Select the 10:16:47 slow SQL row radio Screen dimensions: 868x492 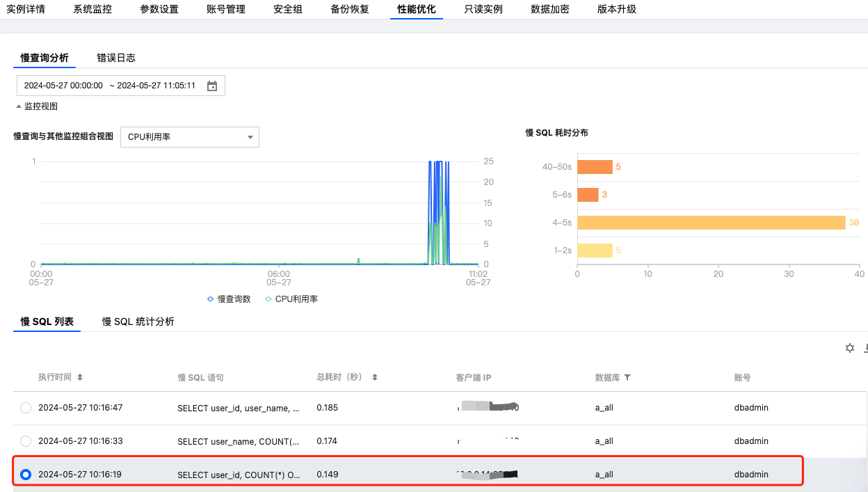(26, 408)
